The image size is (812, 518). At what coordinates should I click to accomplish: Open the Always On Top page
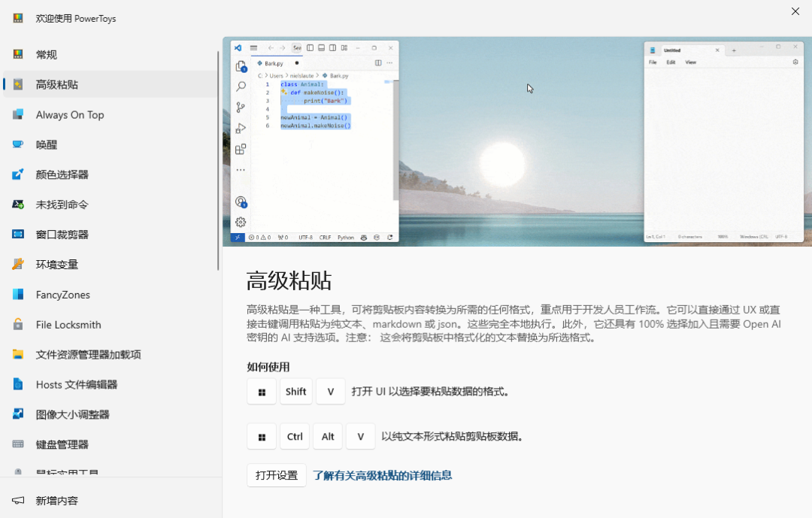point(109,114)
